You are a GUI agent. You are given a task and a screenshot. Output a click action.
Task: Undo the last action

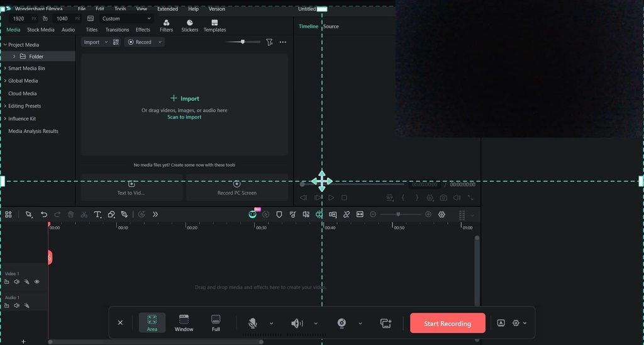44,214
